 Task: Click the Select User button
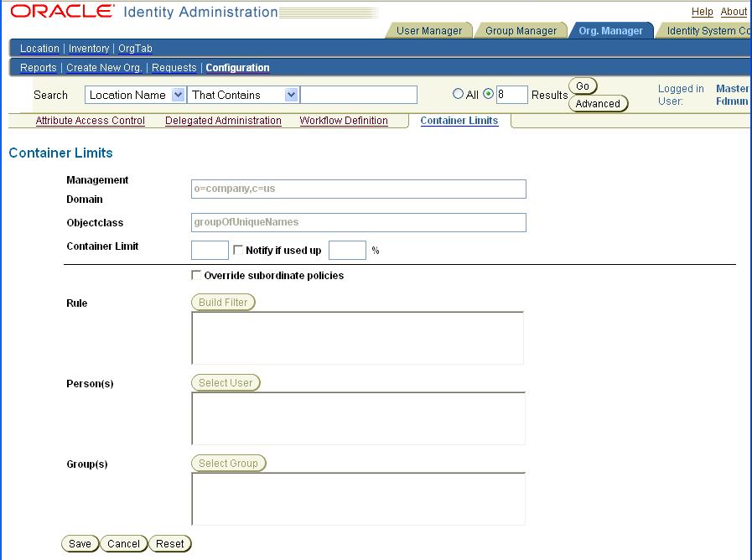(226, 382)
